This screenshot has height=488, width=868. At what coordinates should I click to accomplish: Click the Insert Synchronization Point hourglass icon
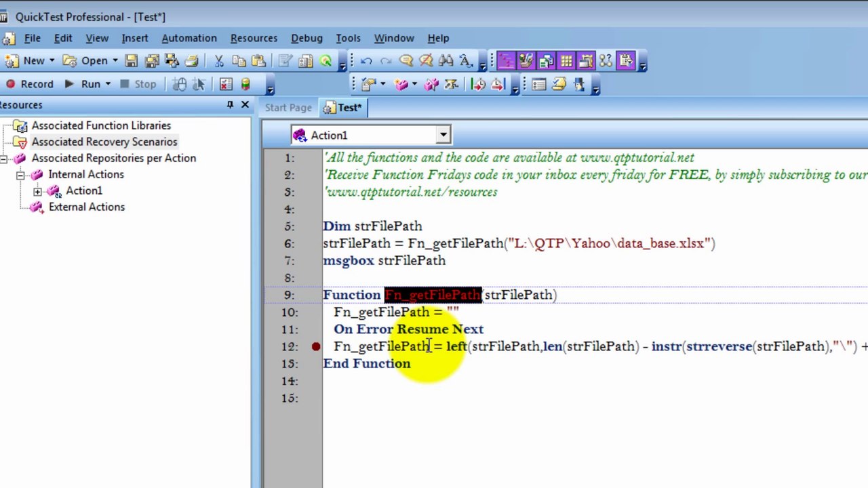pos(451,84)
